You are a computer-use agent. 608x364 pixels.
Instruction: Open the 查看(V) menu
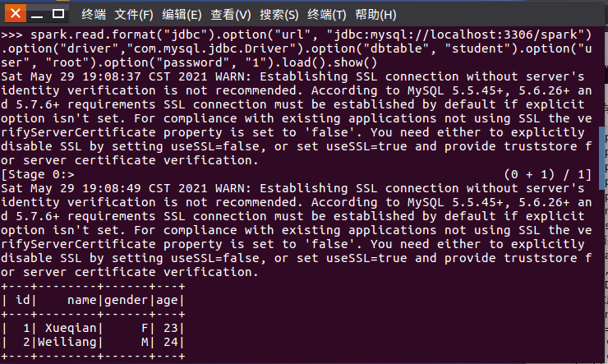(231, 15)
